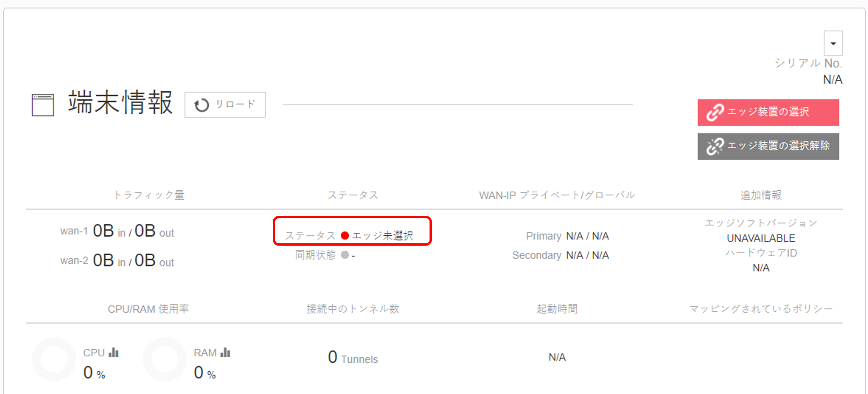Click the RAM usage circular gauge

[x=165, y=360]
